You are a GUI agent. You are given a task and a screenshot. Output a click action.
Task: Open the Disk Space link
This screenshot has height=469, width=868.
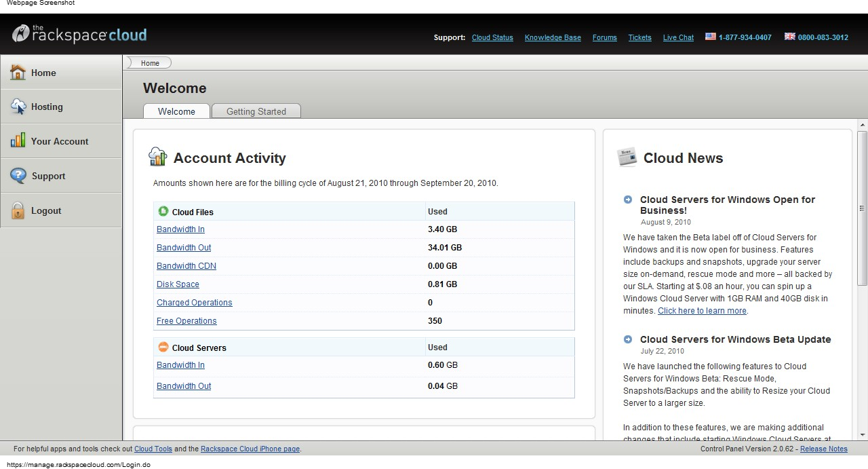coord(178,284)
